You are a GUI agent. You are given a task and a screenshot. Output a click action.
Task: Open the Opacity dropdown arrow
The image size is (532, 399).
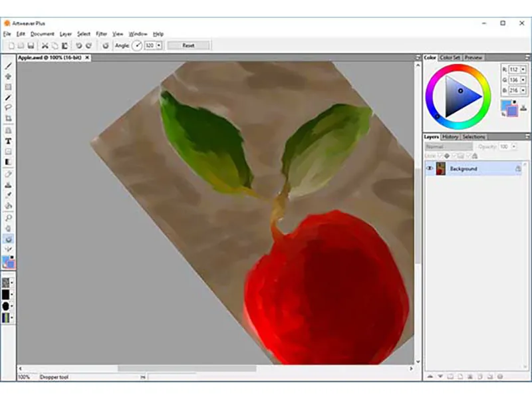pos(514,146)
